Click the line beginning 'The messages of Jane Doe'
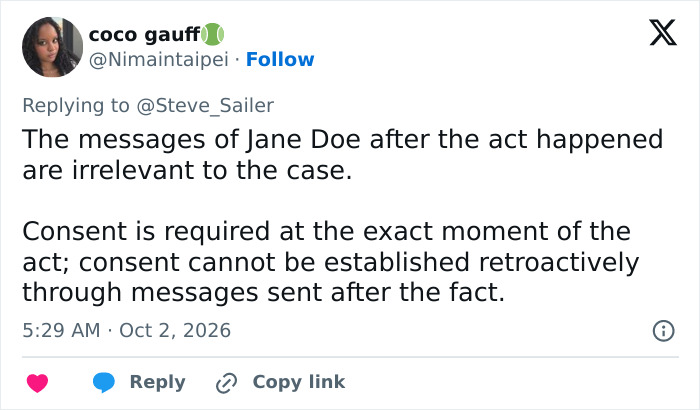Screen dimensions: 700x410 pyautogui.click(x=343, y=139)
